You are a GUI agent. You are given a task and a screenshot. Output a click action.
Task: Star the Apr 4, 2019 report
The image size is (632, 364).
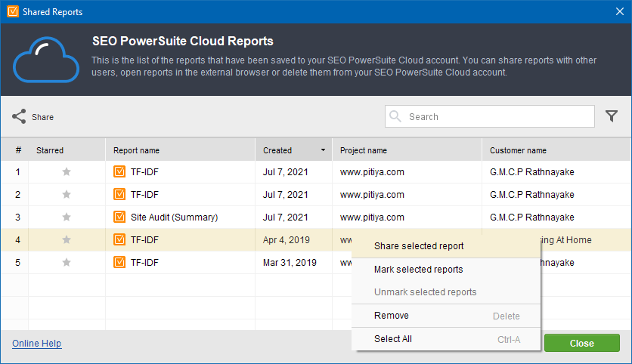67,239
